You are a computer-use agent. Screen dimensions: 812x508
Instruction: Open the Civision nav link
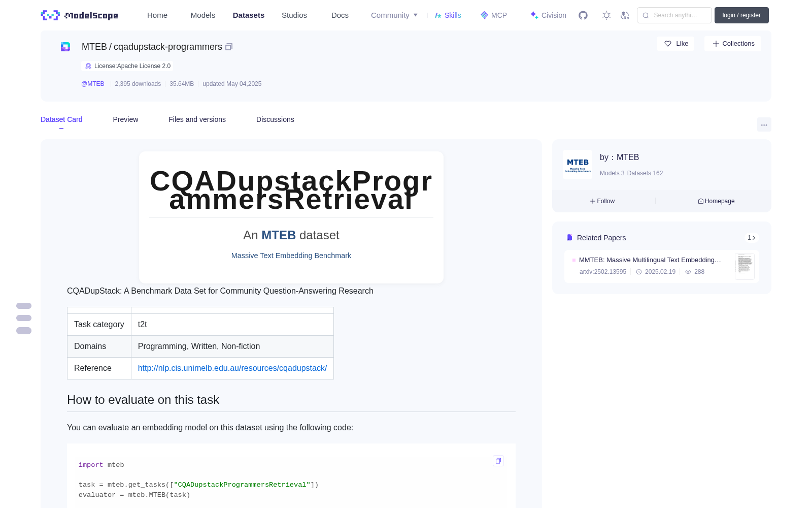tap(548, 15)
